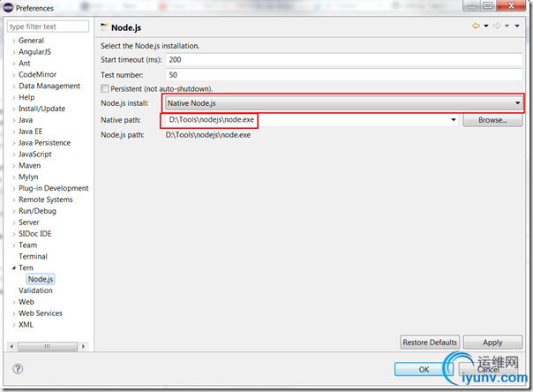Image resolution: width=533 pixels, height=392 pixels.
Task: Expand the AngularJS tree node
Action: click(14, 52)
